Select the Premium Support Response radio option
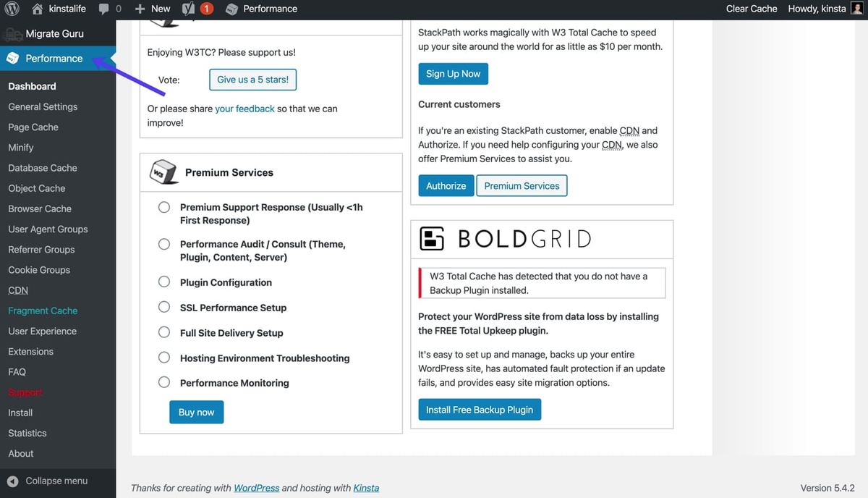 coord(164,208)
